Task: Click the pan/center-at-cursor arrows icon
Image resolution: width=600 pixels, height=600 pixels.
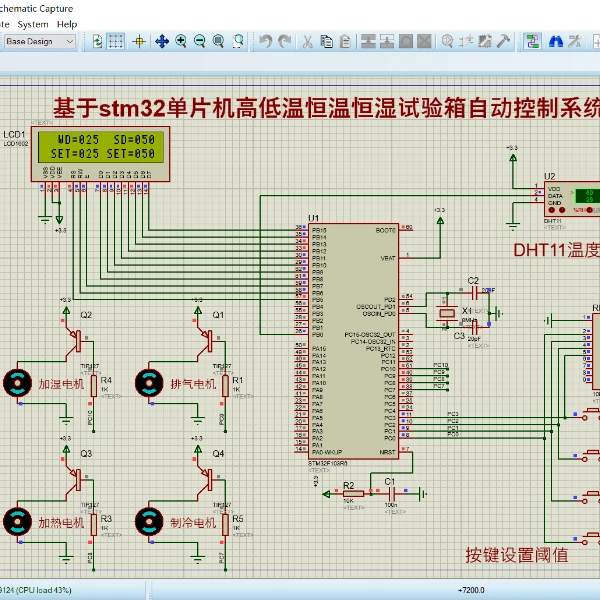Action: 162,41
